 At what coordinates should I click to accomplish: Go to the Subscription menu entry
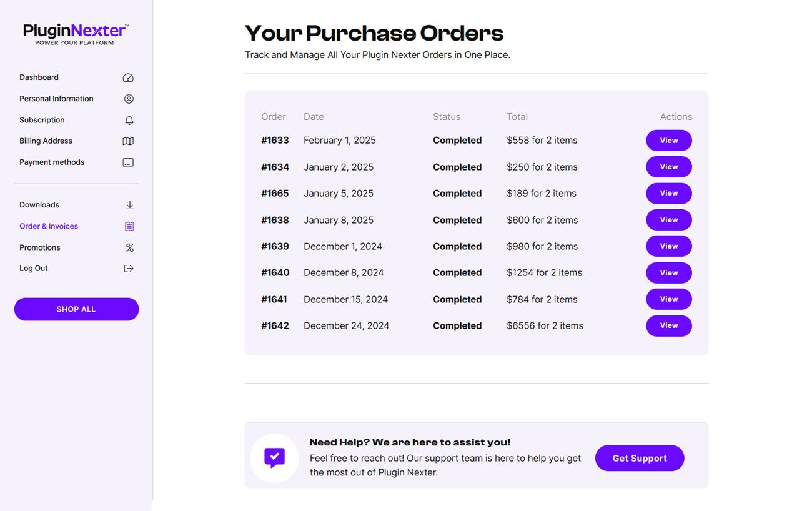(x=42, y=120)
